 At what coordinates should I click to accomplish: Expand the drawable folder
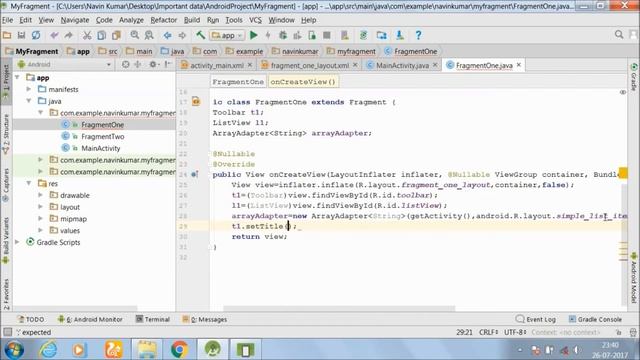40,195
